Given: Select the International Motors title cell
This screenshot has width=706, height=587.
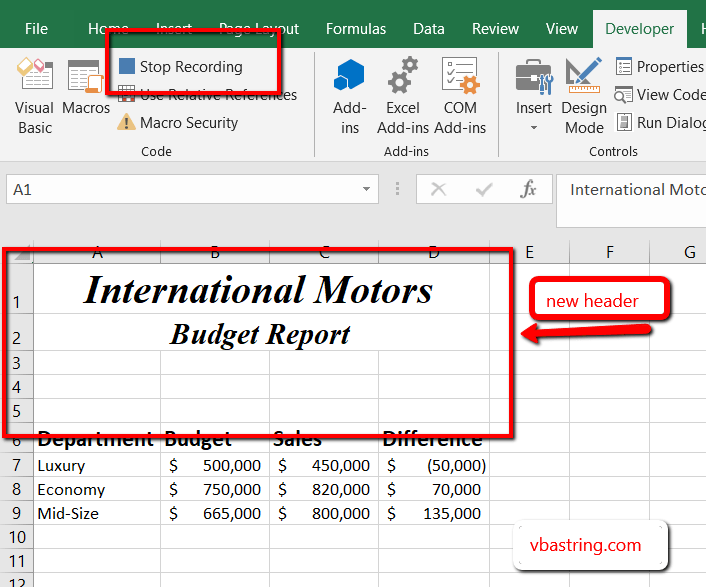Looking at the screenshot, I should (261, 289).
